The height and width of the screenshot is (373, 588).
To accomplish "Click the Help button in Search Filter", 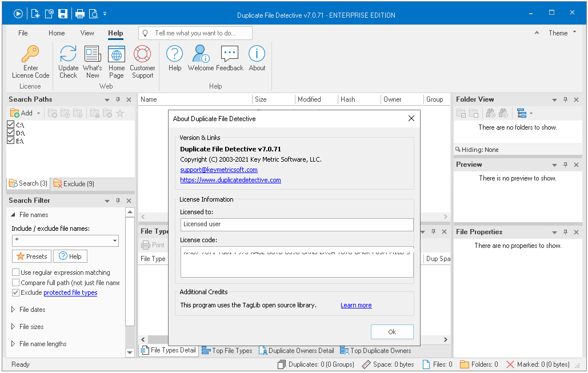I will pos(70,256).
